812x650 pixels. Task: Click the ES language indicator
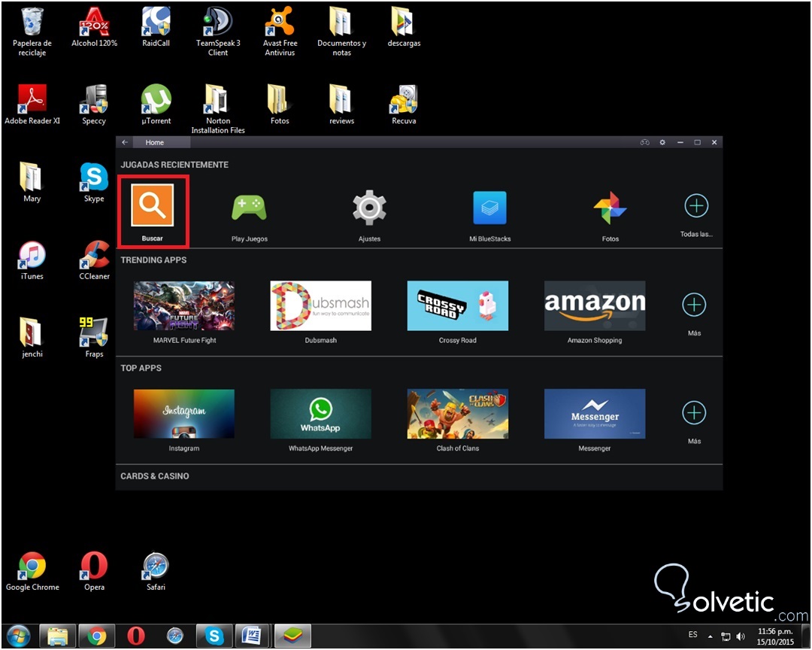[x=693, y=634]
